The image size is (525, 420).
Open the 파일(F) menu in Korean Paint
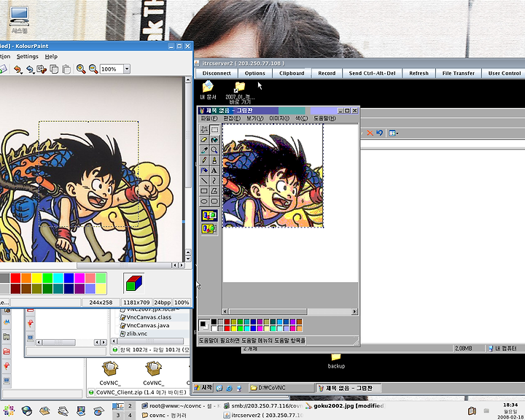pyautogui.click(x=209, y=118)
